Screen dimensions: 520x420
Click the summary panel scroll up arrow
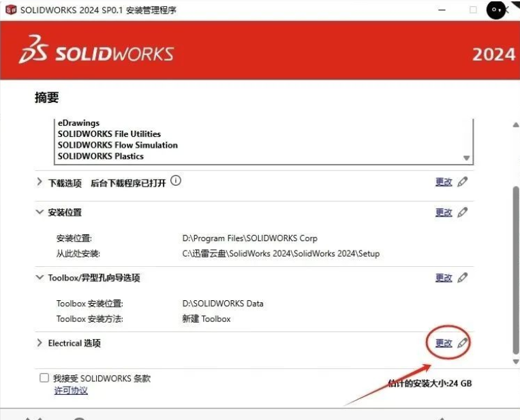pyautogui.click(x=516, y=125)
